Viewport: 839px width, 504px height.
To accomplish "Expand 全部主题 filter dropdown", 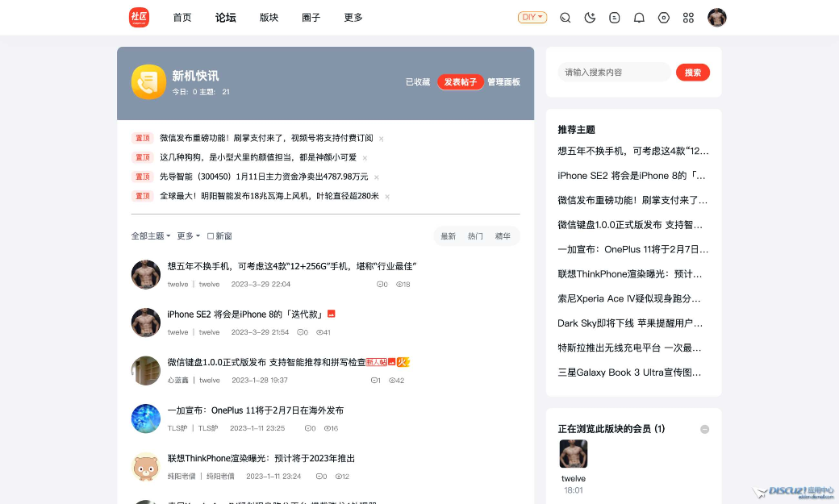I will point(150,236).
